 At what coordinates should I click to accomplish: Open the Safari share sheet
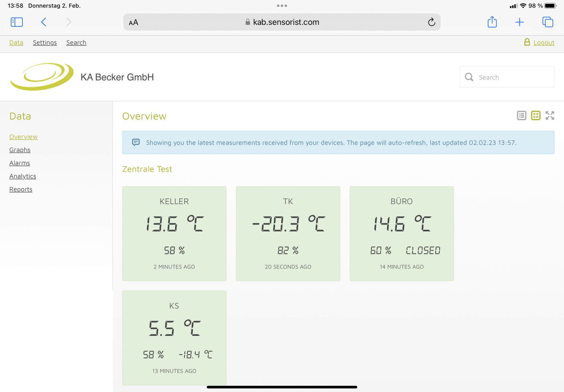pos(492,22)
